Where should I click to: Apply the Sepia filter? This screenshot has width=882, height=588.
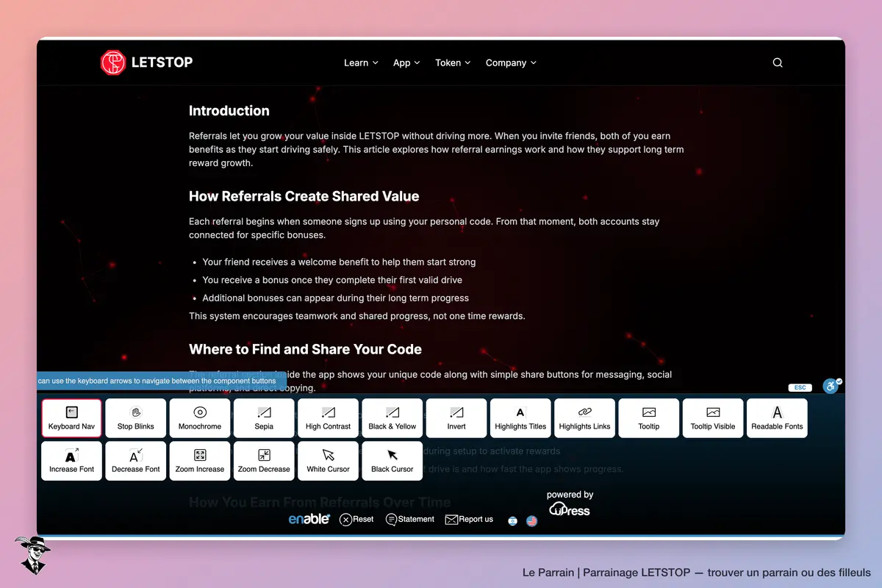pos(264,418)
